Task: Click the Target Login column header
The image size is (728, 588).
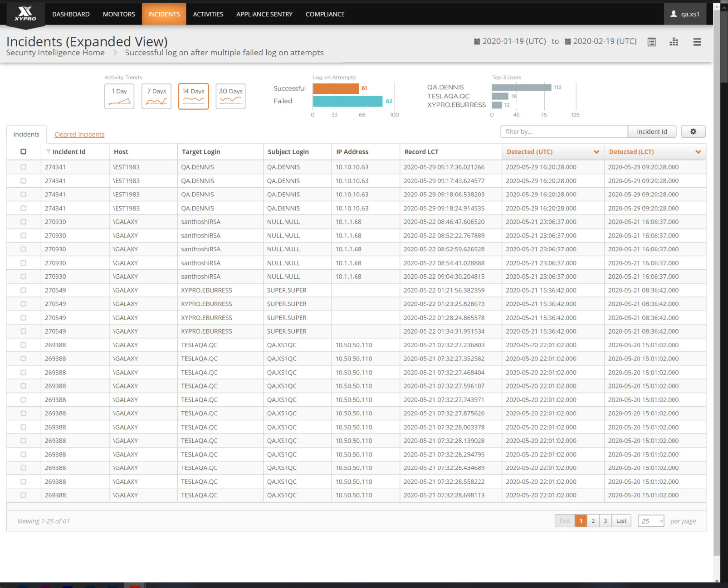Action: click(220, 152)
